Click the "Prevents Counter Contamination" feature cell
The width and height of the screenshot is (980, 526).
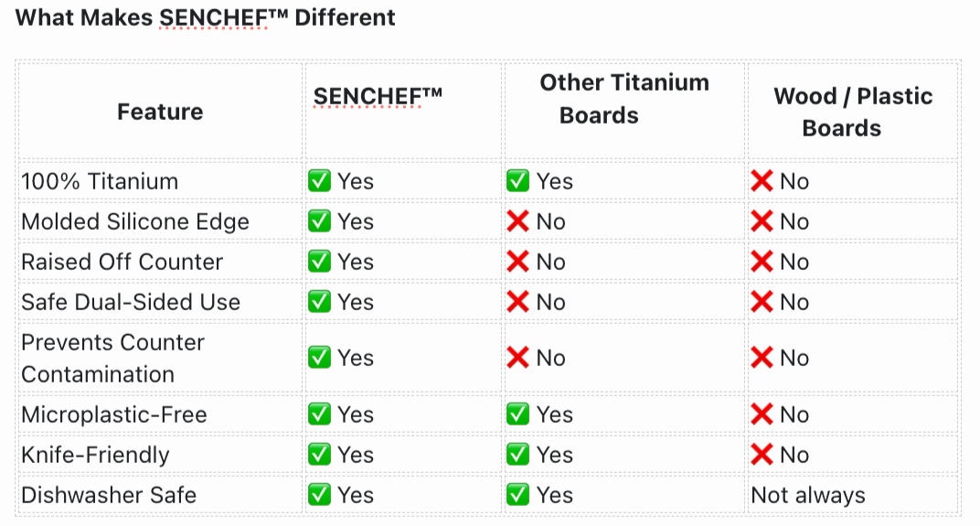click(112, 358)
